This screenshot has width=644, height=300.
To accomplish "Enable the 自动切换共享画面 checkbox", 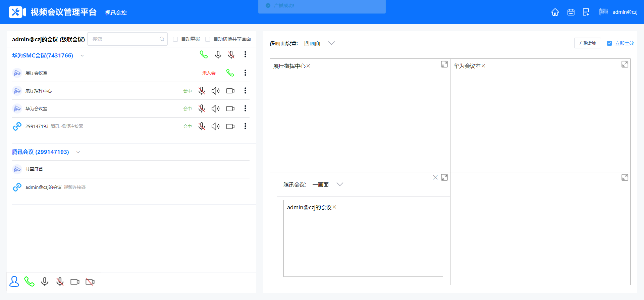I will [208, 39].
